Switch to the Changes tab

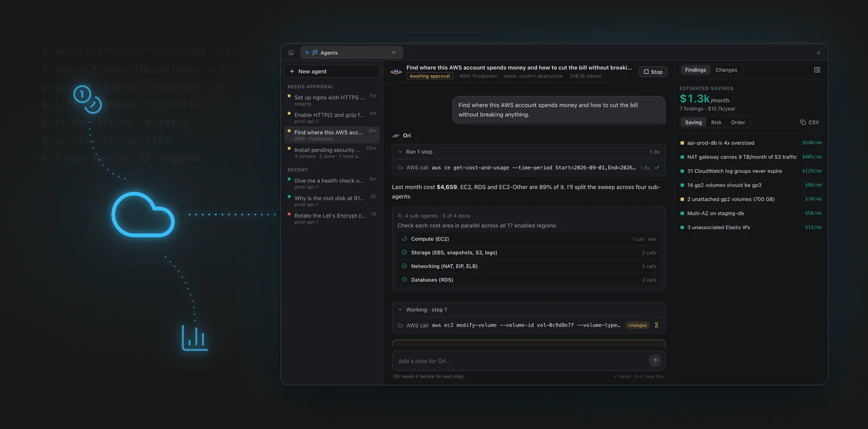click(x=726, y=70)
